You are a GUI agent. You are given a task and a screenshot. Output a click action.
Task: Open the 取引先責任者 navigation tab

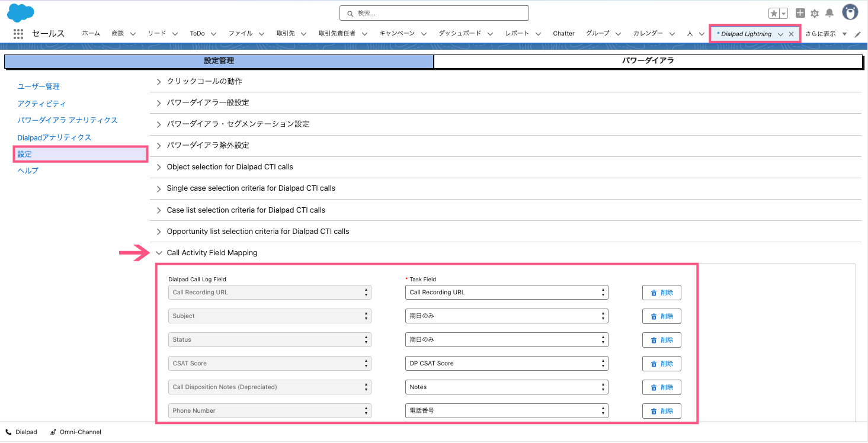click(x=337, y=34)
